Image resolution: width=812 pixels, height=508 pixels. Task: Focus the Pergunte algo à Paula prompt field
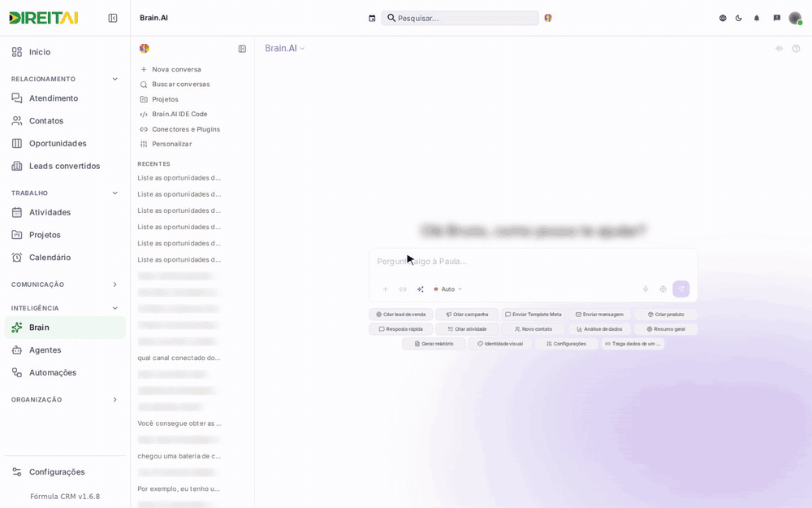[533, 262]
